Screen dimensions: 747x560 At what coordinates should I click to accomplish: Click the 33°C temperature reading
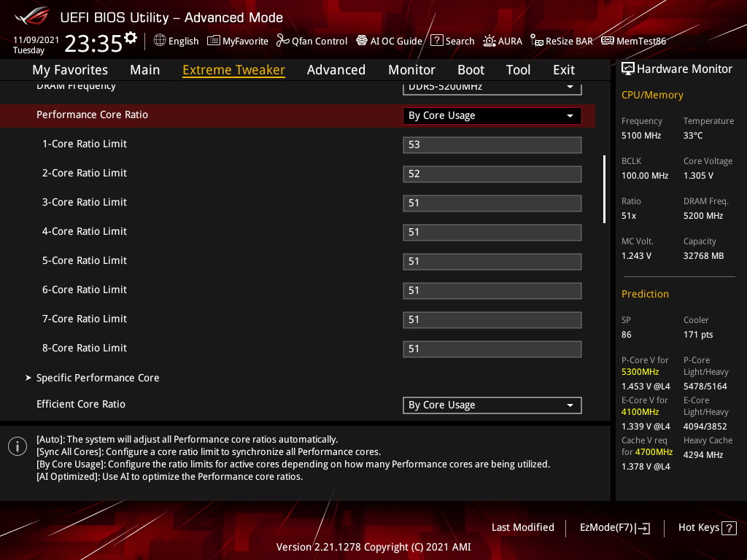coord(693,135)
